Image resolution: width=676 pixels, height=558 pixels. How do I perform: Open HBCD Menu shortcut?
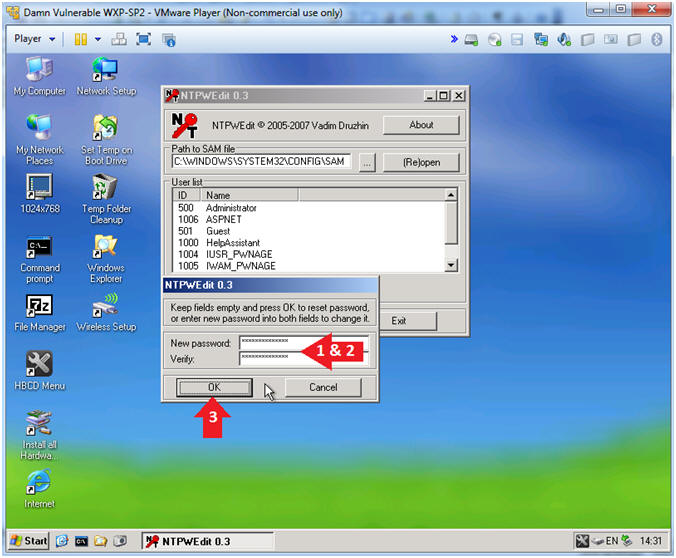(x=39, y=371)
